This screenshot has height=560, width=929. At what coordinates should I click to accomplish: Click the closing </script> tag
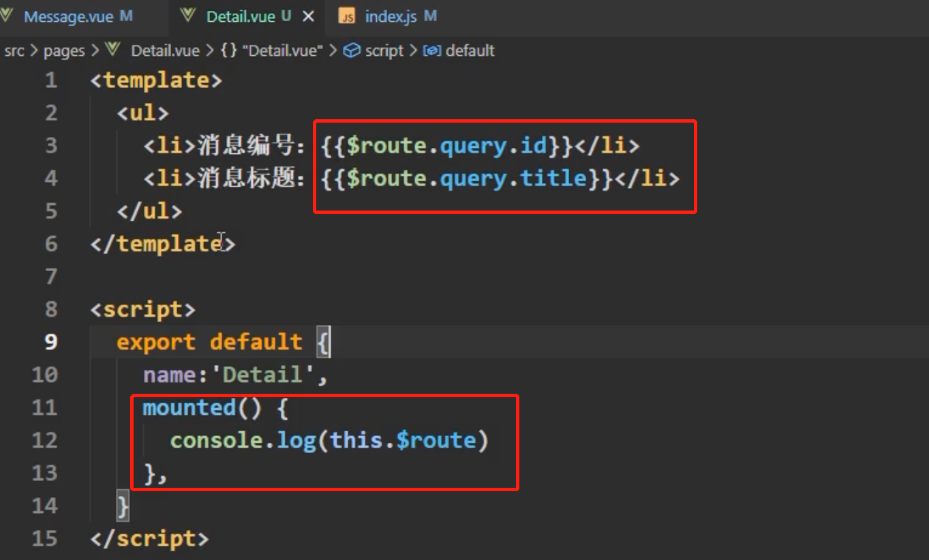point(149,538)
